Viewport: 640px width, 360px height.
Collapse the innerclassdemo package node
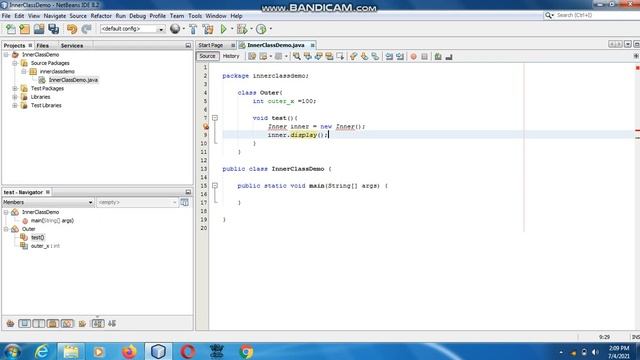pyautogui.click(x=24, y=71)
